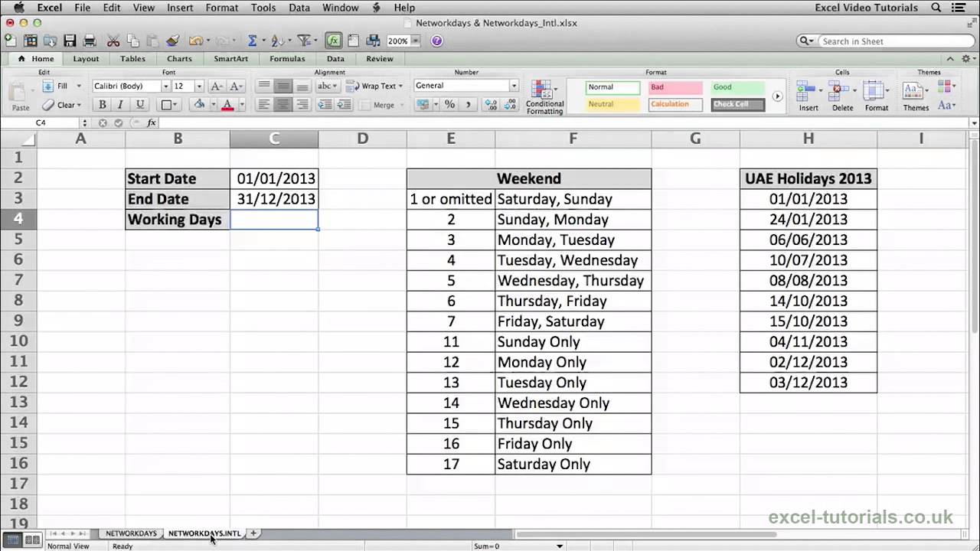Align text right toggle
980x551 pixels.
click(x=302, y=105)
